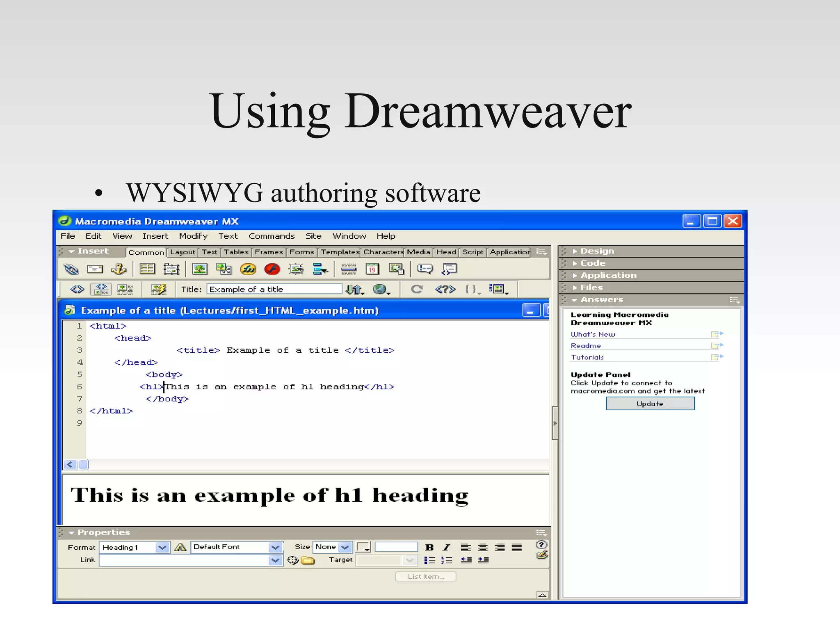This screenshot has width=840, height=630.
Task: Toggle Show Code and Design Views
Action: (x=101, y=290)
